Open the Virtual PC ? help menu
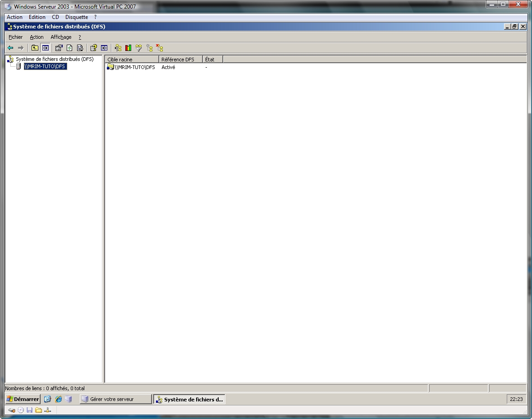The width and height of the screenshot is (532, 419). click(95, 17)
